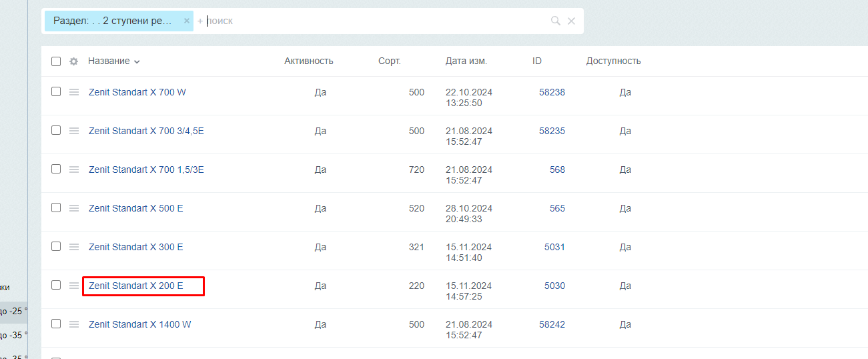Toggle the select-all checkbox in header
The image size is (868, 359).
point(56,61)
